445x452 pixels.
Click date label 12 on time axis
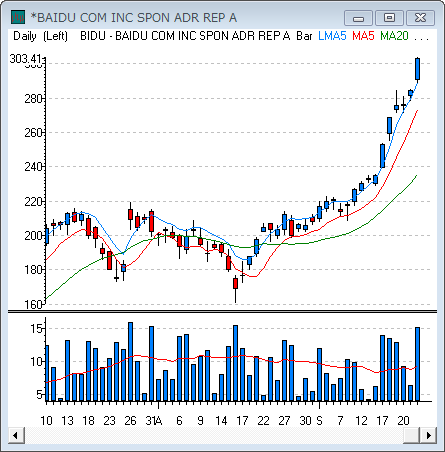(361, 421)
